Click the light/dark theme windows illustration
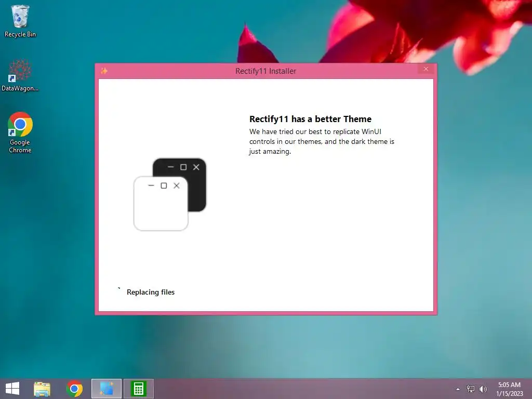The width and height of the screenshot is (532, 399). pos(170,194)
